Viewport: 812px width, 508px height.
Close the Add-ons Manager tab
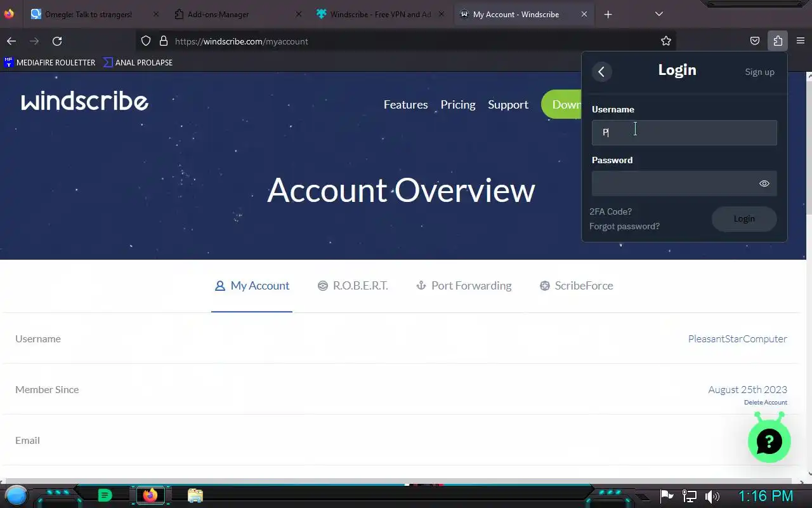299,14
